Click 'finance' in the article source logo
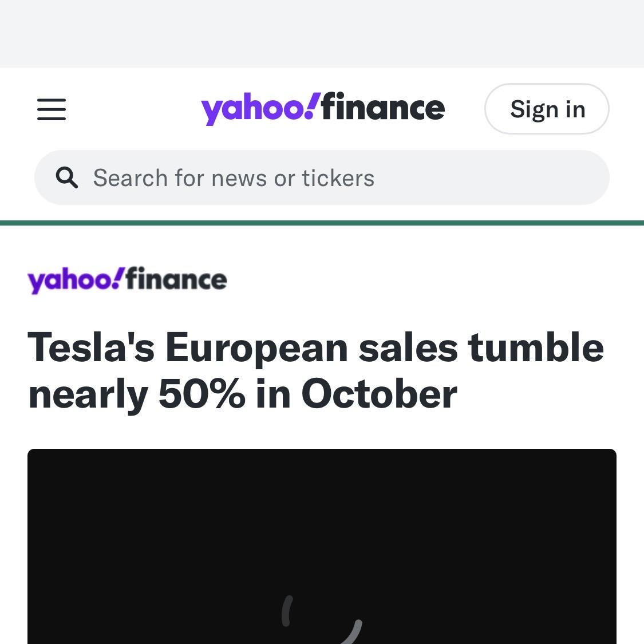Image resolution: width=644 pixels, height=644 pixels. (x=176, y=280)
